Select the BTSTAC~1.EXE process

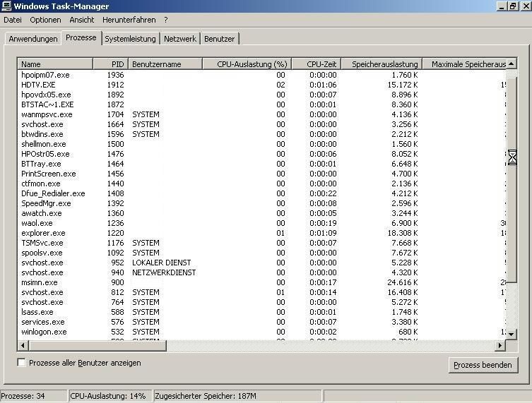pos(262,104)
